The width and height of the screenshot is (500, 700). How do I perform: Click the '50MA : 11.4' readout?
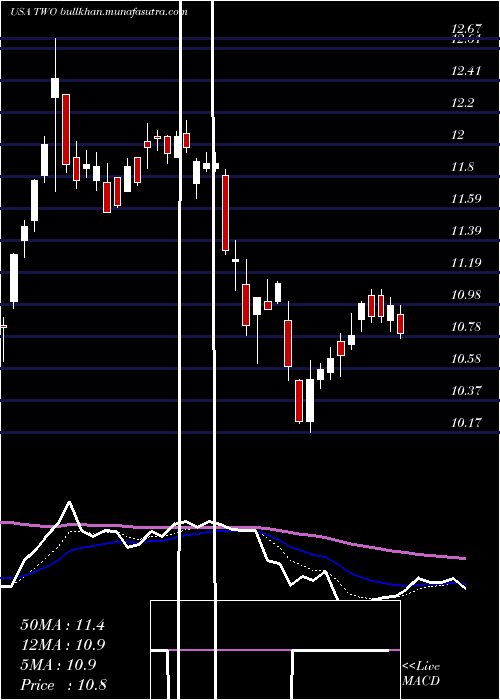point(62,625)
